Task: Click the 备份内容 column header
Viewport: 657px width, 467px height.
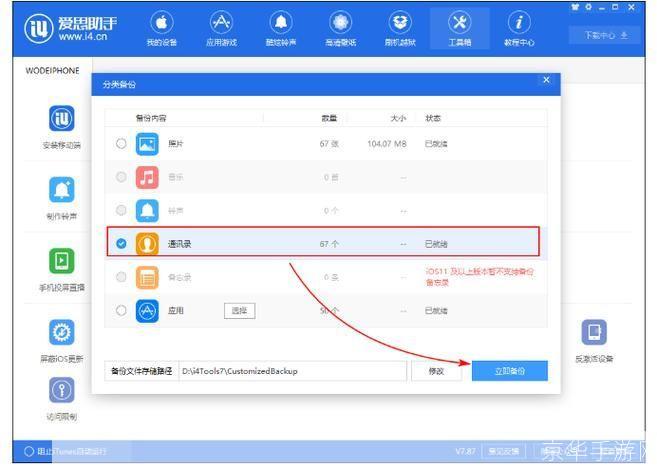Action: [151, 118]
